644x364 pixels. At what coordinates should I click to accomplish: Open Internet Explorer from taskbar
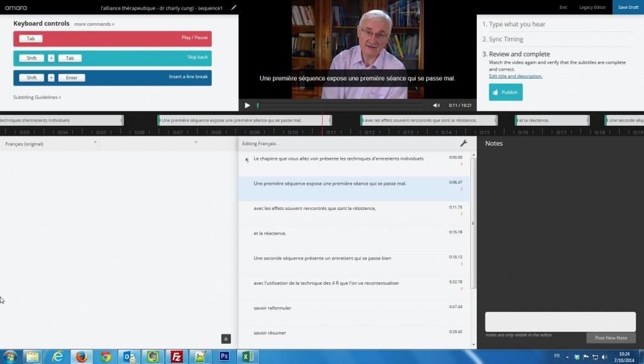pos(57,356)
